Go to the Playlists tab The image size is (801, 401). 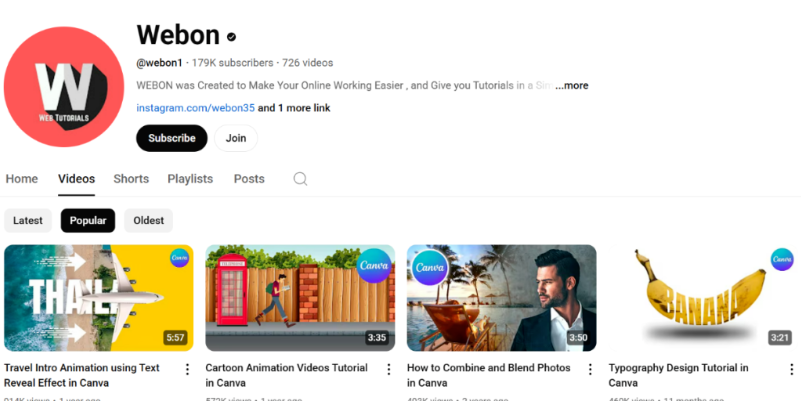190,179
